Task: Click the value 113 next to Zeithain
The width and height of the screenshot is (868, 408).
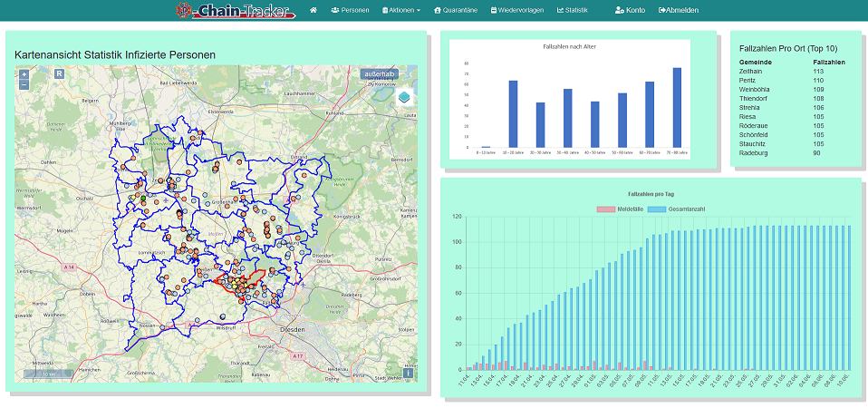Action: pyautogui.click(x=818, y=72)
